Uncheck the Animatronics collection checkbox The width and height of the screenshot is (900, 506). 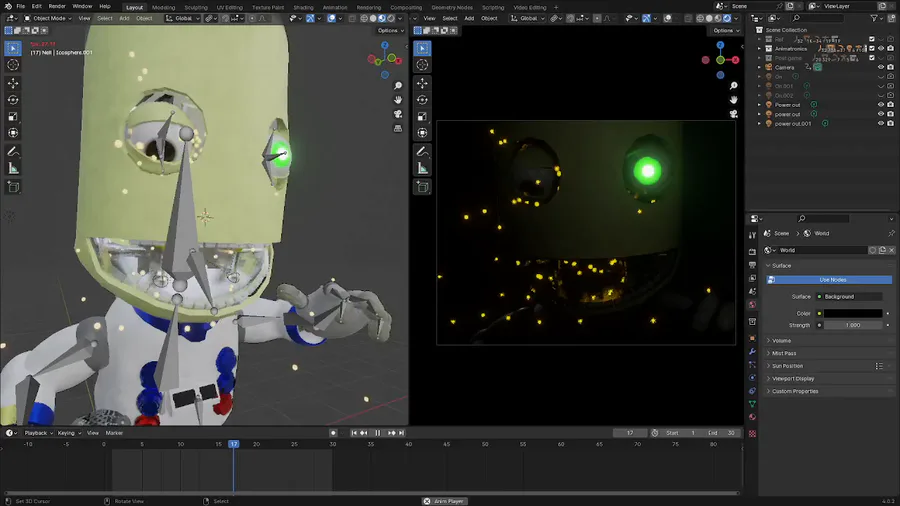click(x=871, y=48)
